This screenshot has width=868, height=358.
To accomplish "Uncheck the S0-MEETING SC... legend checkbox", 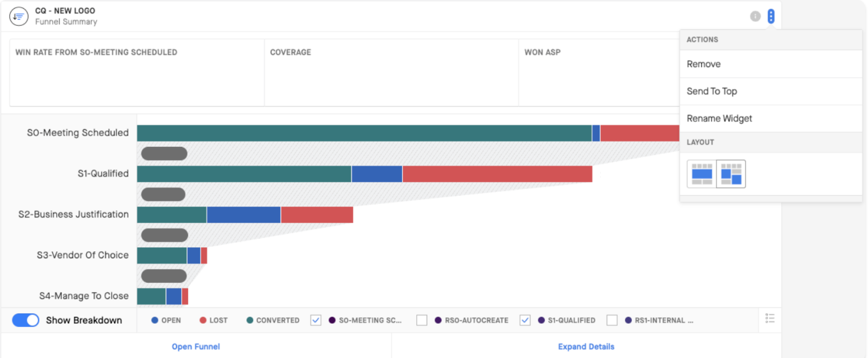I will pos(316,320).
